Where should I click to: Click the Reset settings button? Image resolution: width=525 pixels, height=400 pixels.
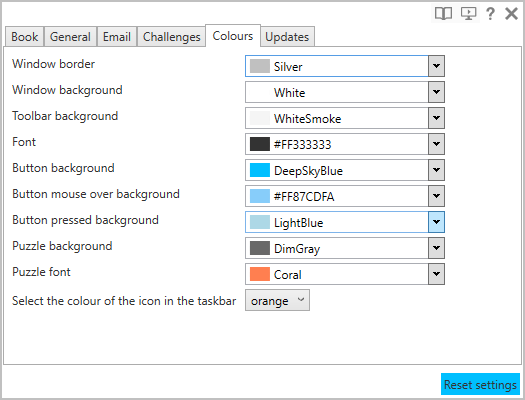tap(480, 384)
